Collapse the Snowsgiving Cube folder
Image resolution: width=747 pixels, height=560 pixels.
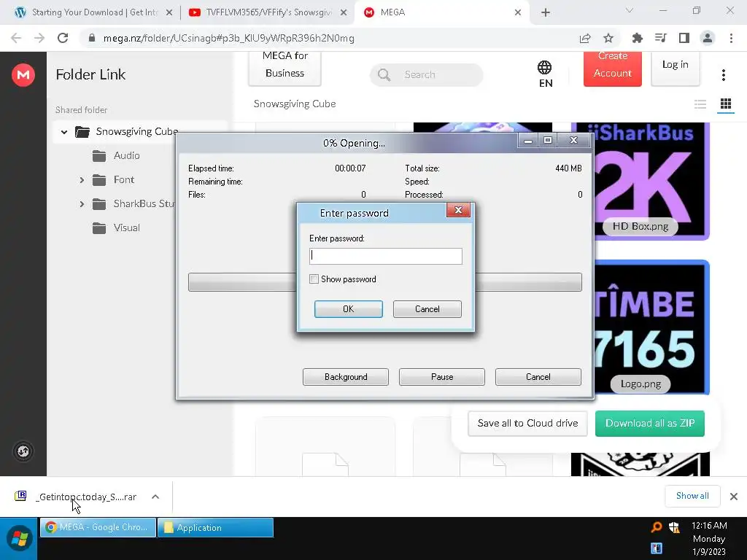pos(64,132)
